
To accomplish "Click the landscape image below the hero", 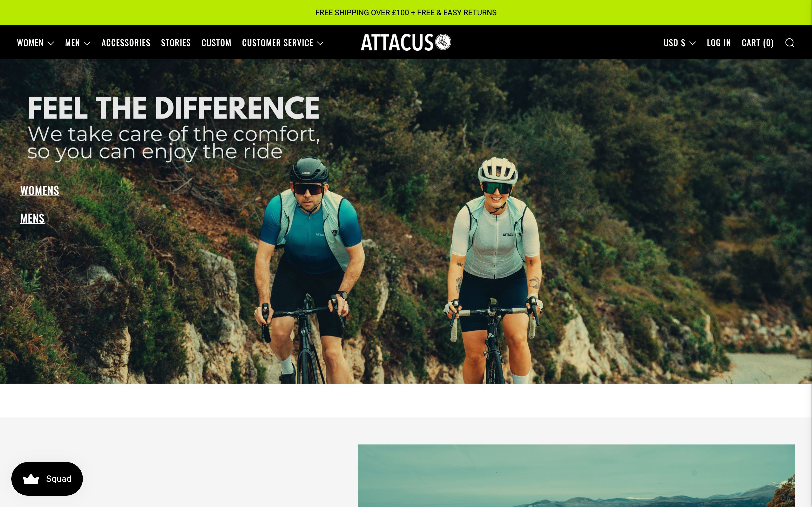I will click(577, 475).
